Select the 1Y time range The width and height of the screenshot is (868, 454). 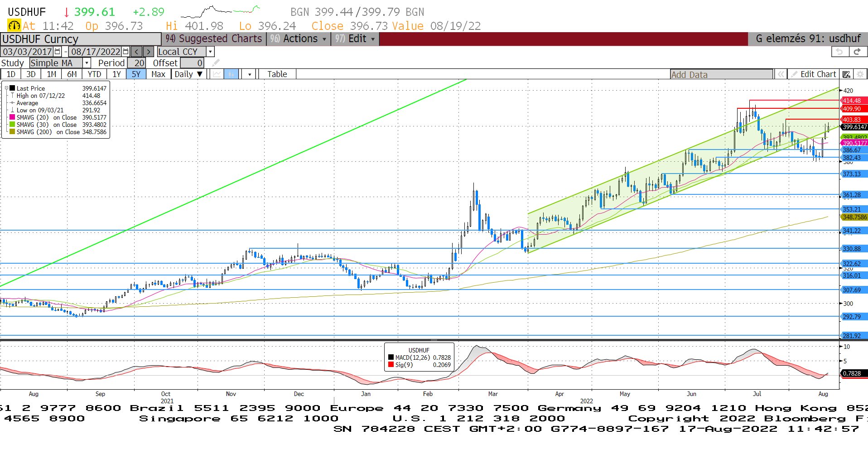pos(116,74)
